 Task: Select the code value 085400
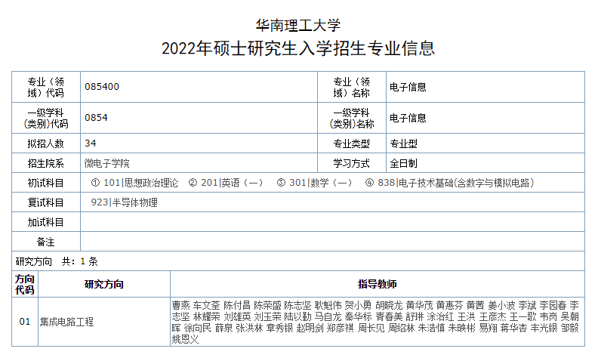[102, 87]
